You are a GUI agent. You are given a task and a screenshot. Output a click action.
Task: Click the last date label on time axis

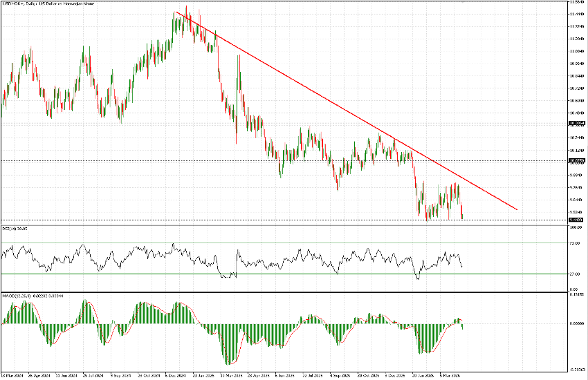point(448,375)
